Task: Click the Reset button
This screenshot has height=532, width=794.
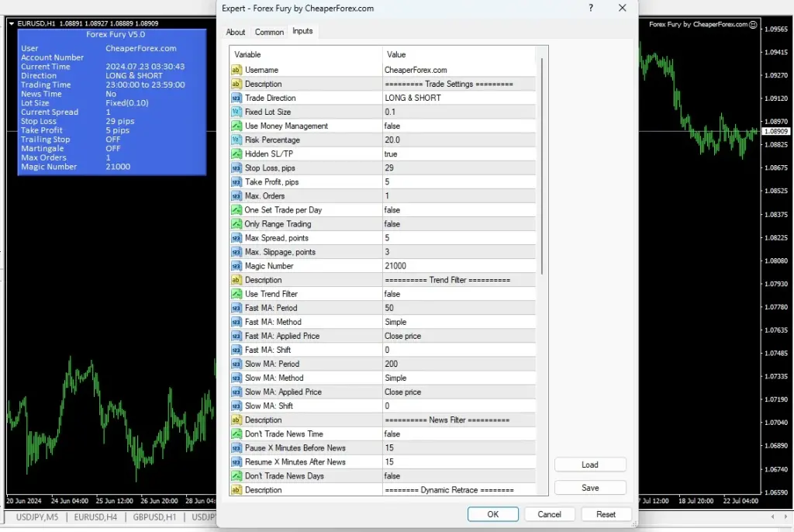Action: (x=606, y=513)
